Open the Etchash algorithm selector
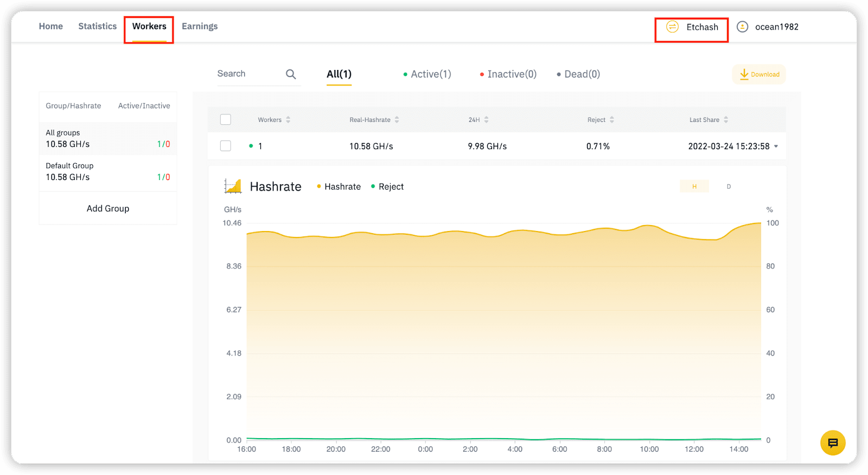 692,27
